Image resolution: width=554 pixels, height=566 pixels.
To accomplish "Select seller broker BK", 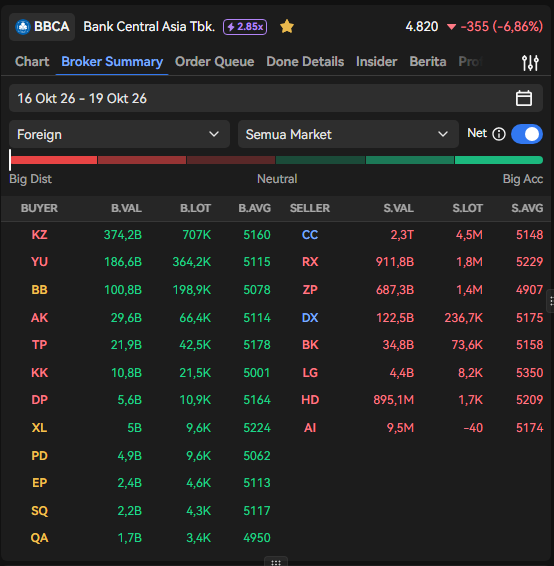I will tap(310, 345).
